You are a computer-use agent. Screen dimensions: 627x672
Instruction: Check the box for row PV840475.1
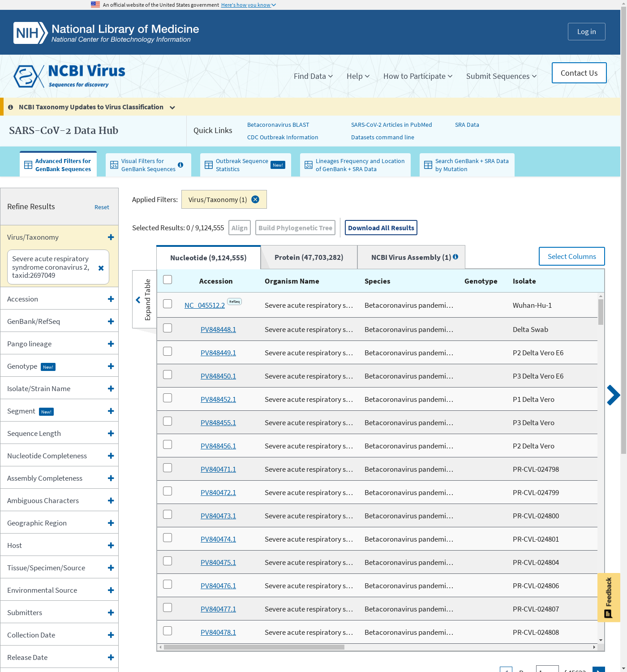click(x=167, y=561)
